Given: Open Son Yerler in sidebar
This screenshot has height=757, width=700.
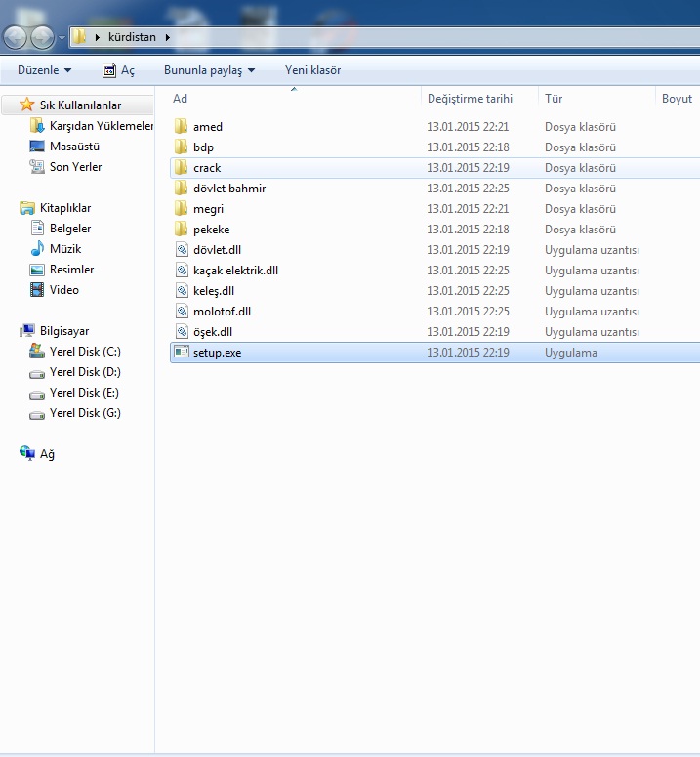Looking at the screenshot, I should [x=65, y=167].
